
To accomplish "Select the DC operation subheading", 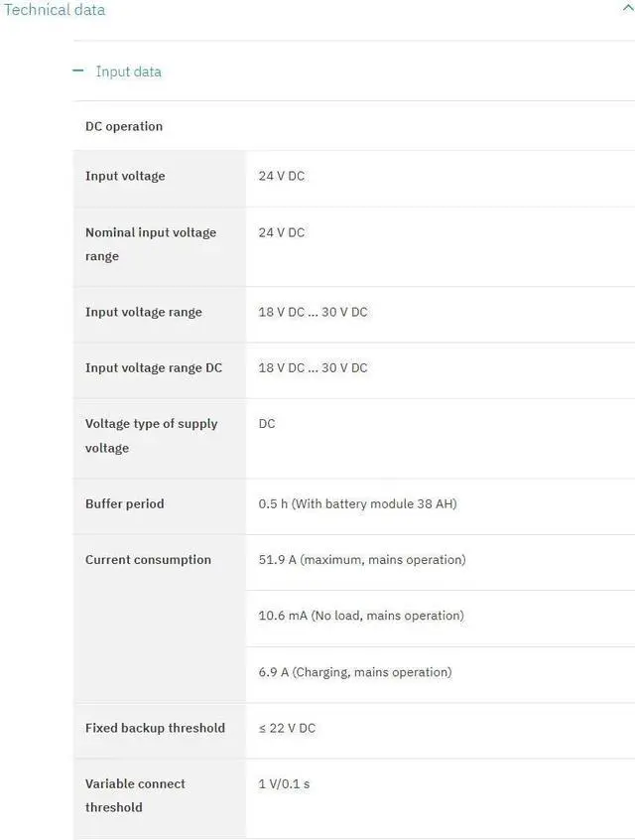I will 124,127.
